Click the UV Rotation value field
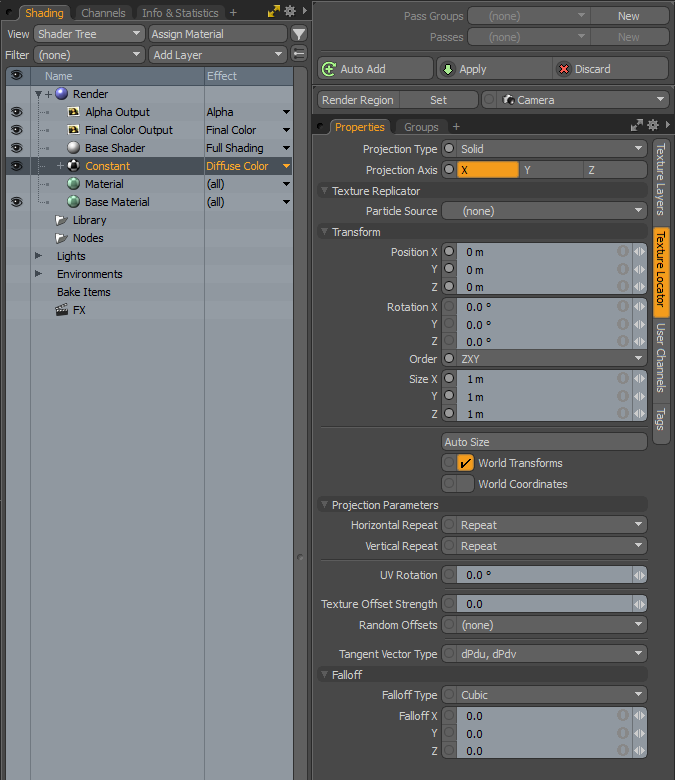 click(538, 575)
